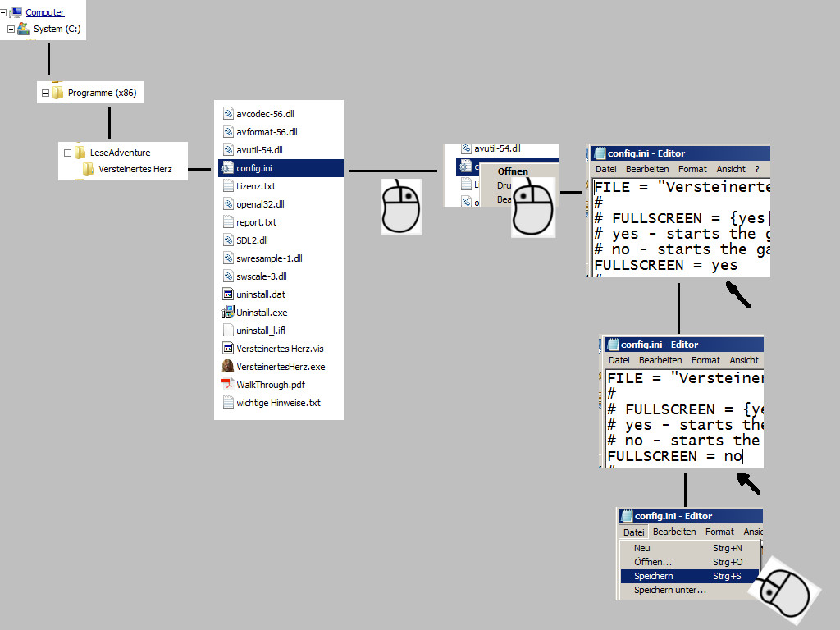The image size is (840, 630).
Task: Select the config.ini file in list
Action: pyautogui.click(x=254, y=168)
